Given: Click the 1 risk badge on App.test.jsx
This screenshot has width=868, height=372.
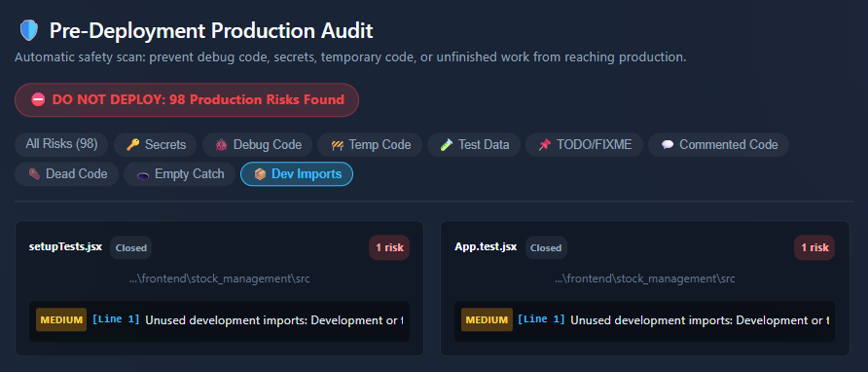Looking at the screenshot, I should pyautogui.click(x=814, y=247).
